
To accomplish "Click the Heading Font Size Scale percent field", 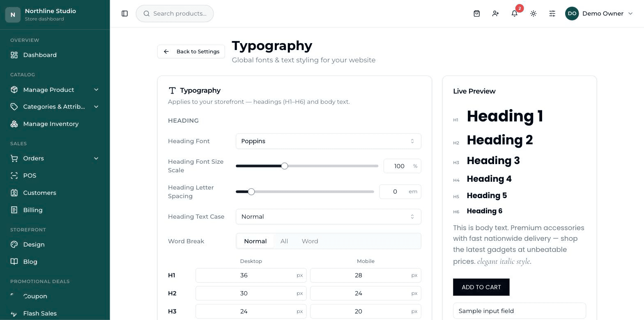I will tap(402, 166).
